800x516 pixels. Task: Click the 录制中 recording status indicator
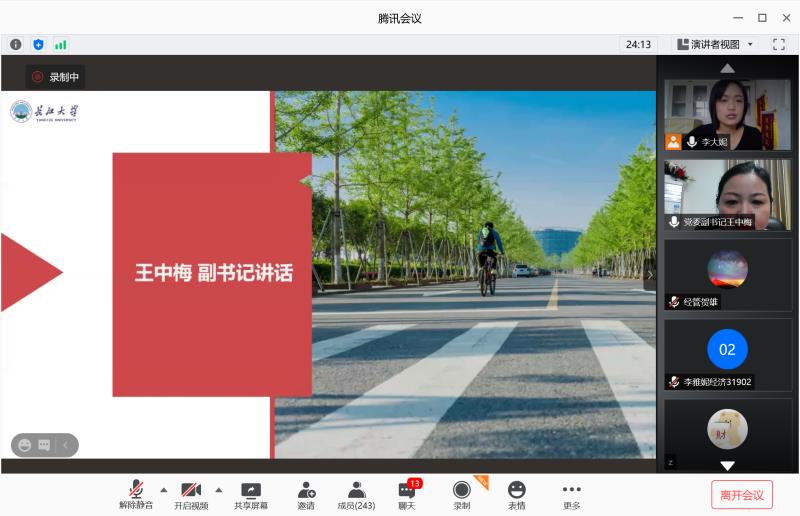pyautogui.click(x=55, y=77)
